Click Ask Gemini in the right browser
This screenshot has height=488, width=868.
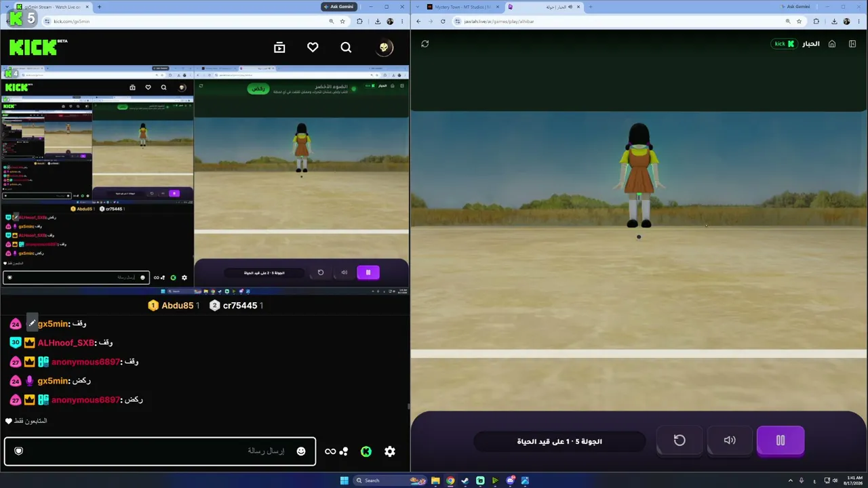point(796,7)
